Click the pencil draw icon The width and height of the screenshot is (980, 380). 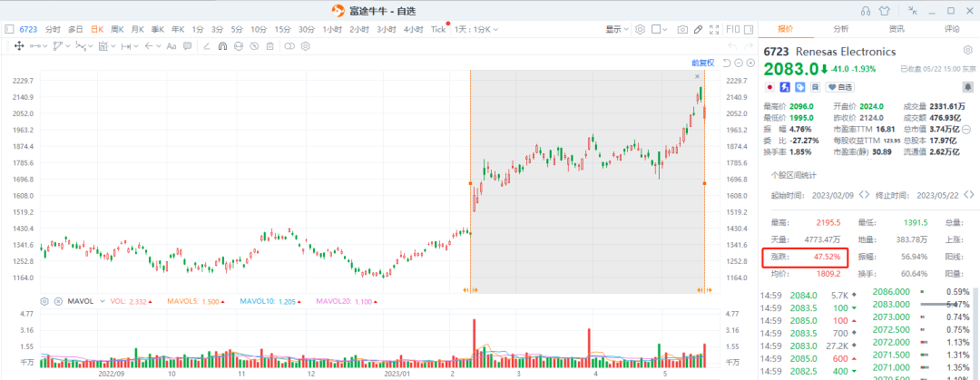(x=698, y=29)
